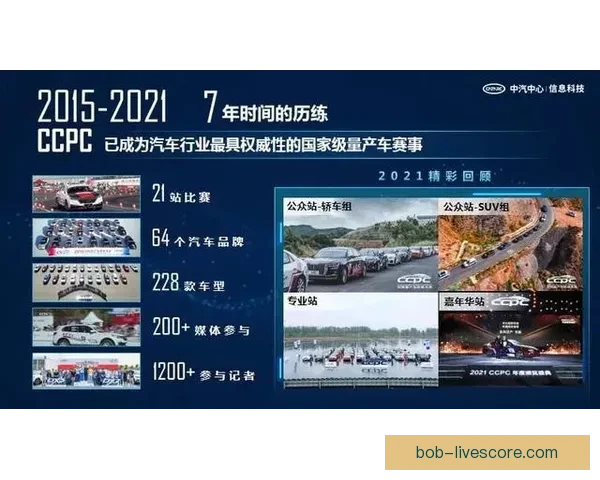Viewport: 600px width, 480px height.
Task: Click '已成为汽车行业最具权威性的国家级量产车赛事' text
Action: tap(263, 145)
